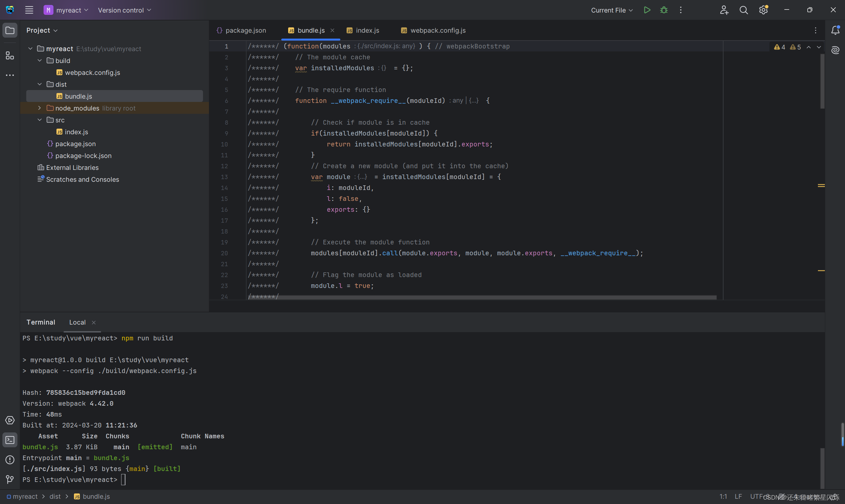
Task: Open the Current File run configuration dropdown
Action: click(x=612, y=10)
